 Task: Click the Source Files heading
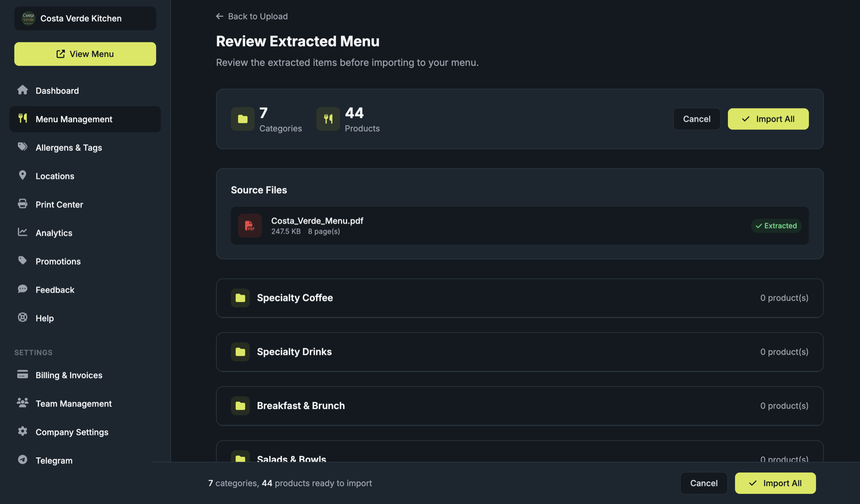[x=259, y=190]
